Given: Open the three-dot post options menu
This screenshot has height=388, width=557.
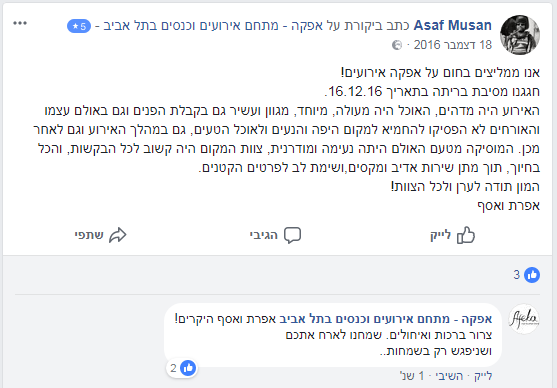Looking at the screenshot, I should click(20, 23).
